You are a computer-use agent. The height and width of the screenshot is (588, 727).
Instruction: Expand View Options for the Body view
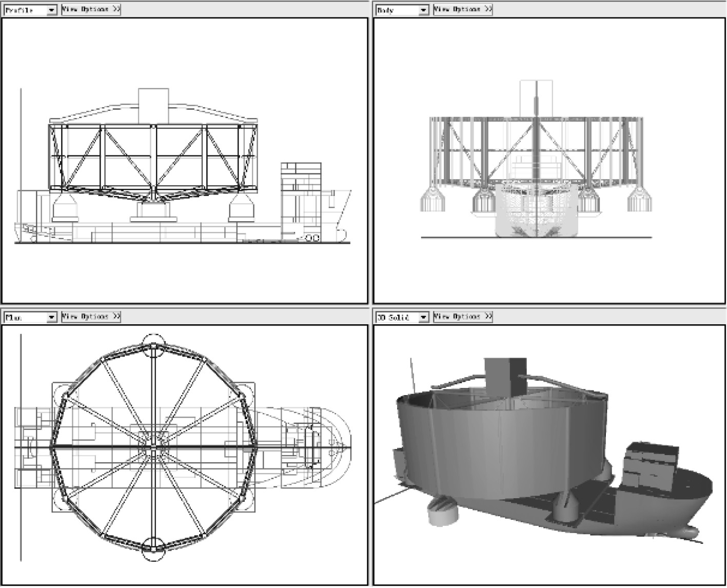463,10
